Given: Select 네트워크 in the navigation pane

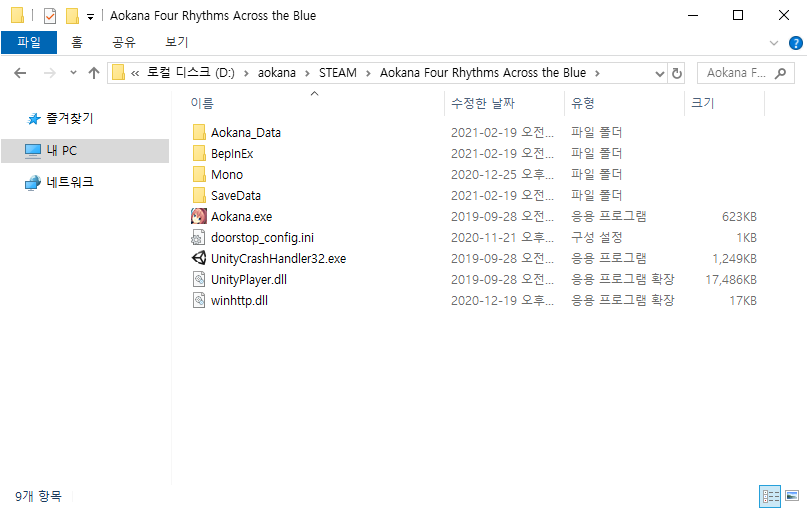Looking at the screenshot, I should tap(70, 182).
